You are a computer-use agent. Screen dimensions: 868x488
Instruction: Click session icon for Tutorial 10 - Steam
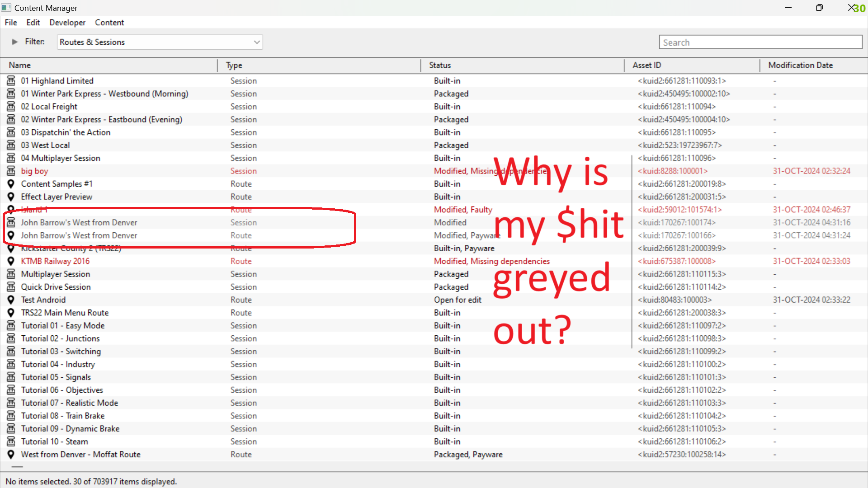(x=11, y=441)
